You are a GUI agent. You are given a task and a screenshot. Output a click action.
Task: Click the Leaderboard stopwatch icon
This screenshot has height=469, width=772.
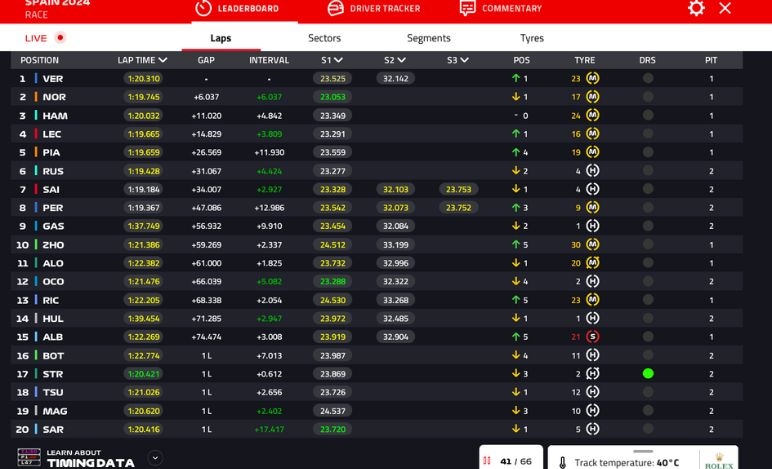(203, 8)
